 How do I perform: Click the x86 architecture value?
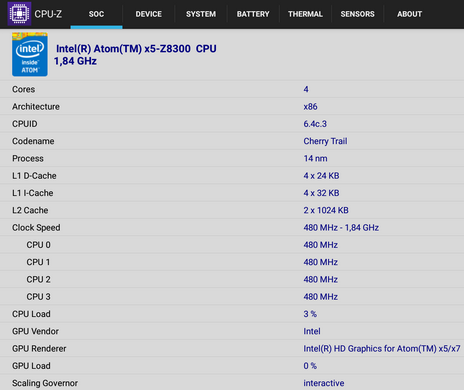point(310,107)
